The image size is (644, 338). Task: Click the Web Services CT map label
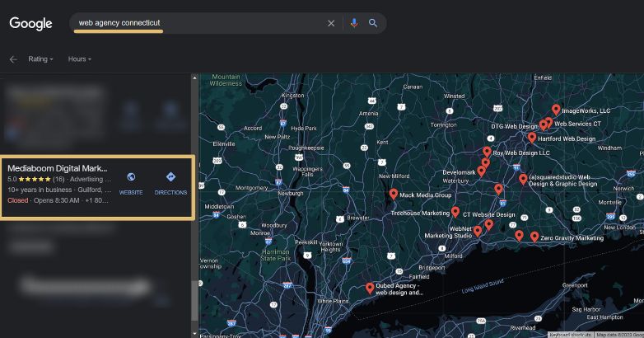pos(577,124)
